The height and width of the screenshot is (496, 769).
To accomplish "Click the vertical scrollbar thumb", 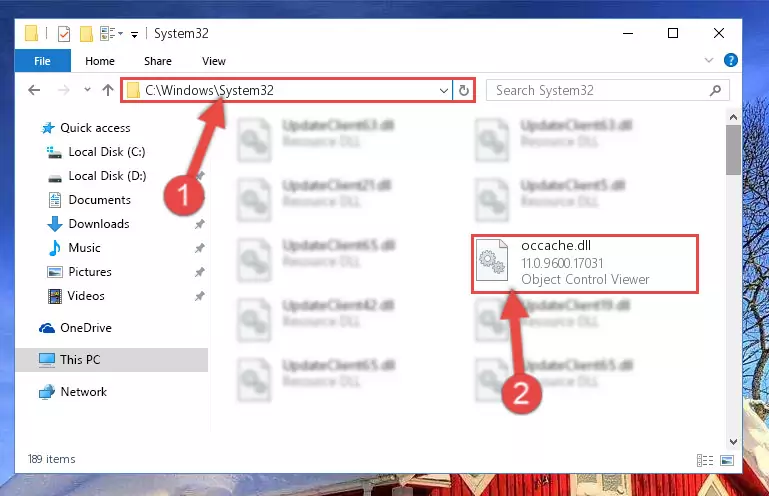I will click(x=733, y=150).
